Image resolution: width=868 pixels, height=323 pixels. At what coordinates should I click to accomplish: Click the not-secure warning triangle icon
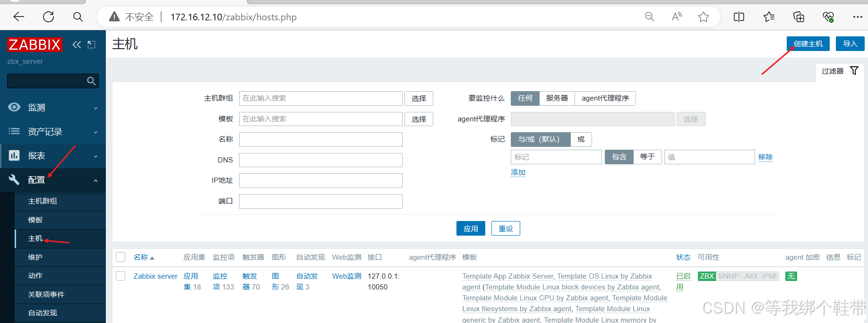(114, 17)
